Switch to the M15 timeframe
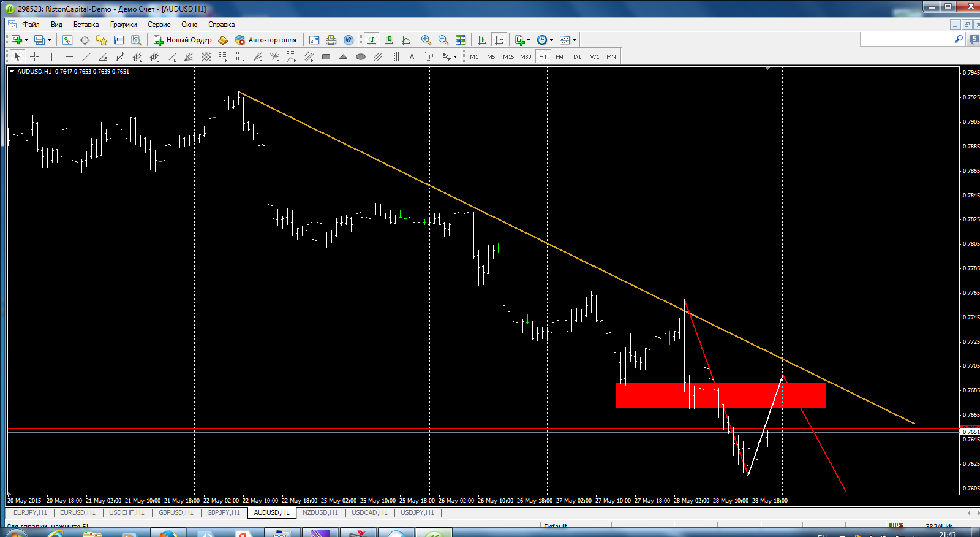Image resolution: width=980 pixels, height=537 pixels. [x=508, y=57]
